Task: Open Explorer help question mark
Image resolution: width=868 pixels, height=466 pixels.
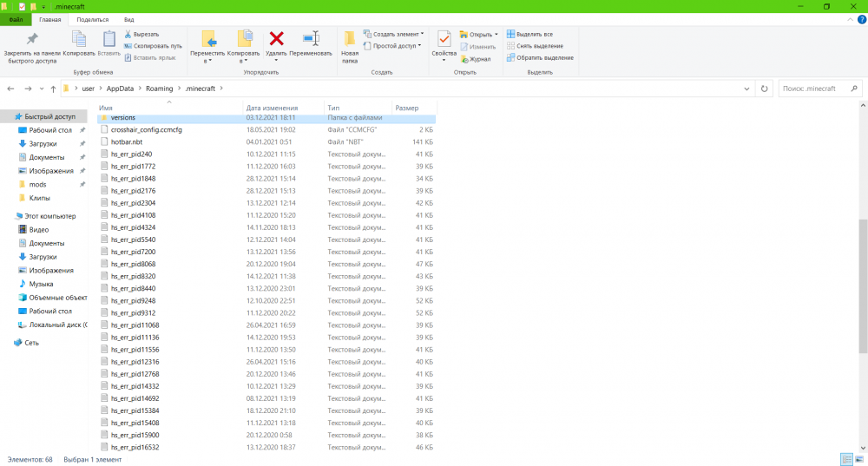Action: [862, 19]
